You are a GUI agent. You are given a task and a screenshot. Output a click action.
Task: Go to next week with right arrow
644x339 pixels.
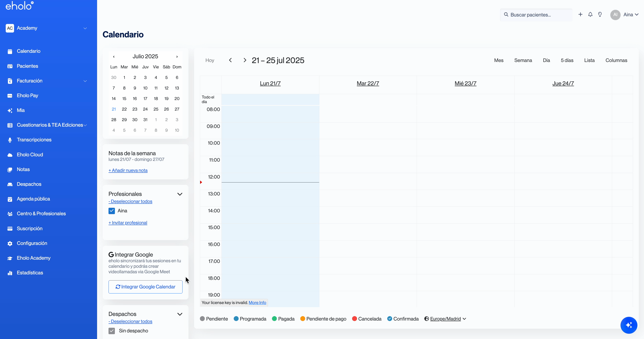(x=245, y=60)
